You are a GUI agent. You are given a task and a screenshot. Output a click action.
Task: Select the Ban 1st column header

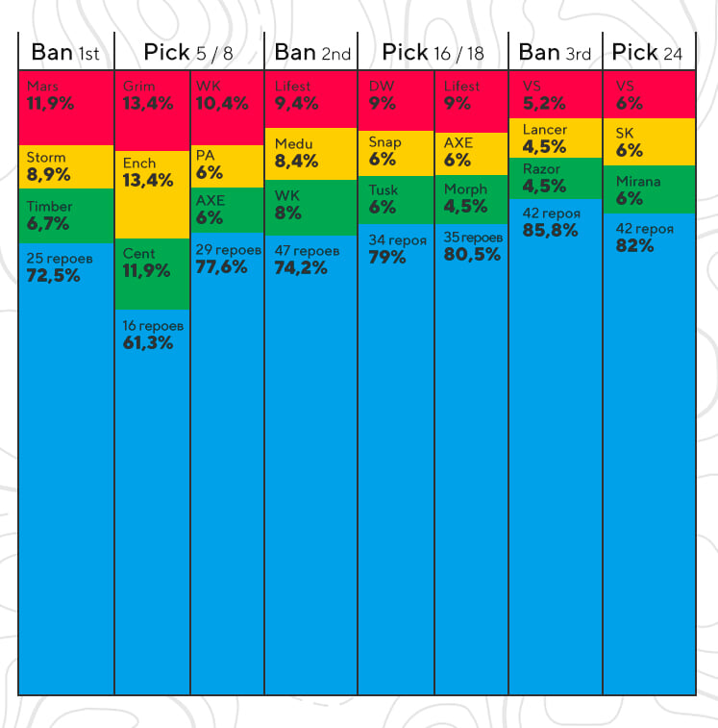[66, 52]
